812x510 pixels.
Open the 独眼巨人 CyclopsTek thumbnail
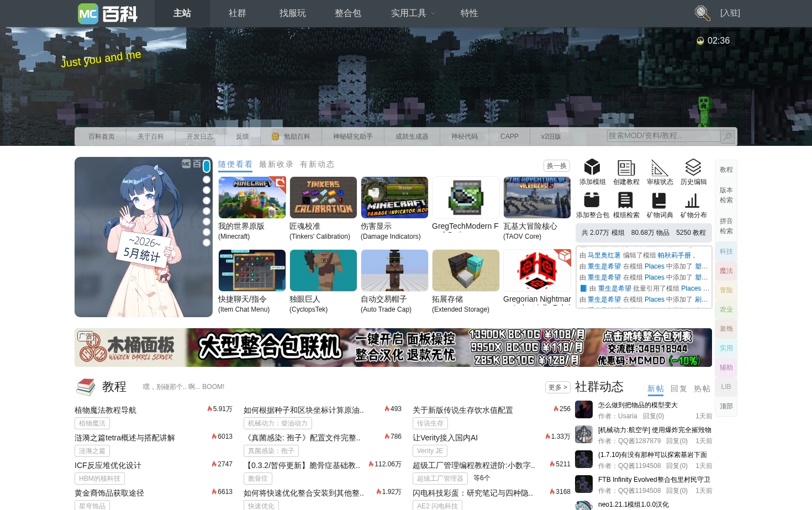(x=323, y=270)
